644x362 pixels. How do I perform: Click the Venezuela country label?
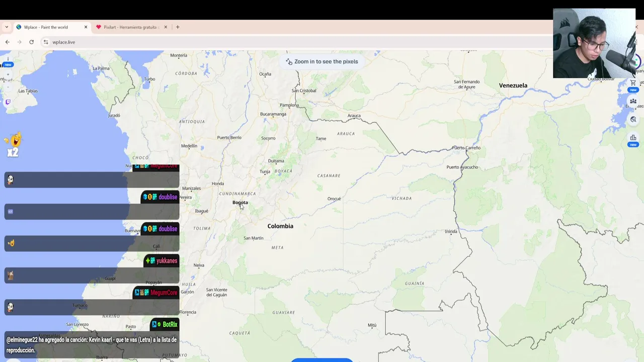click(513, 85)
